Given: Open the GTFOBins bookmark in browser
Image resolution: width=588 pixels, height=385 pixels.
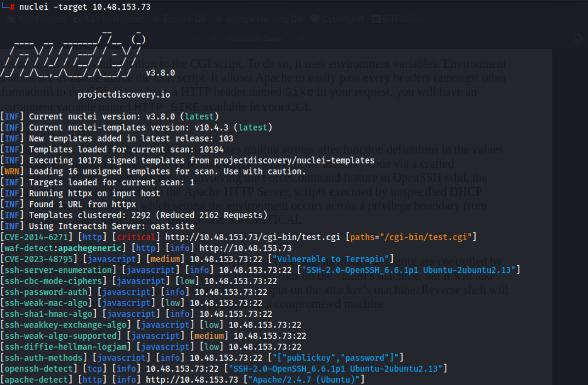Looking at the screenshot, I should (398, 19).
